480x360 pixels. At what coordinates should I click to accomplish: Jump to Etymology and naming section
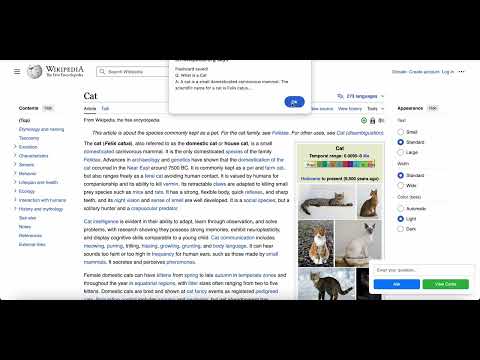coord(41,129)
